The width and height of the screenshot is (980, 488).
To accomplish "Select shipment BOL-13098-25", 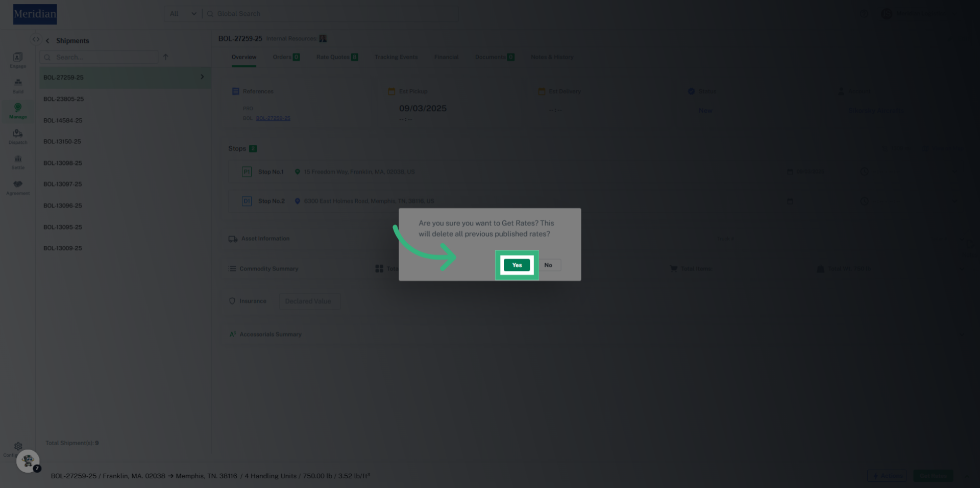I will 125,163.
